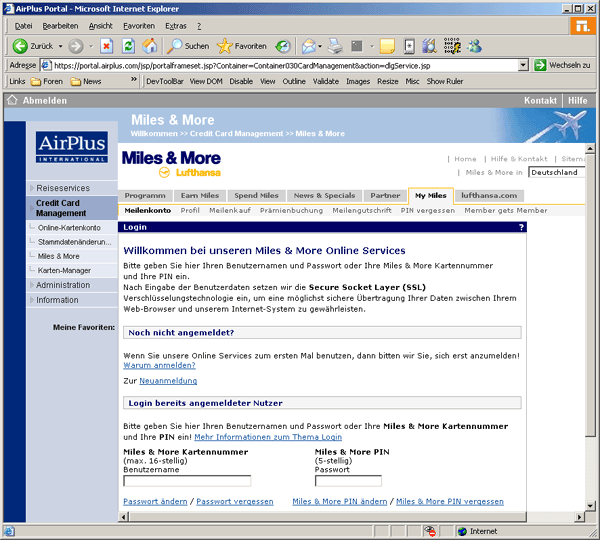Screen dimensions: 600x540
Task: Click the binary digits toolbar icon
Action: pyautogui.click(x=452, y=46)
